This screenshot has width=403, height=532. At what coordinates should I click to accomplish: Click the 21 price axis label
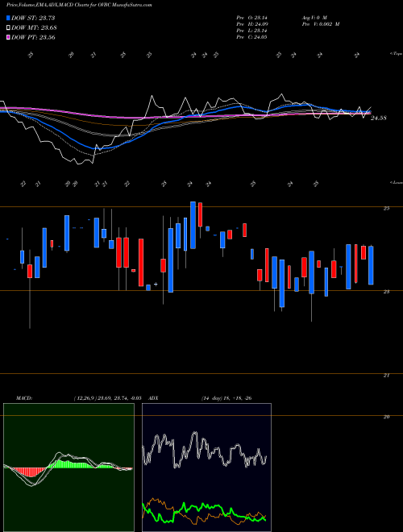(x=386, y=376)
